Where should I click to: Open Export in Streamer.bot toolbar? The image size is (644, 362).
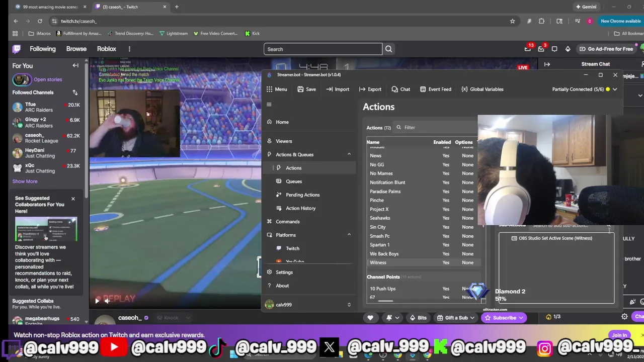(370, 89)
